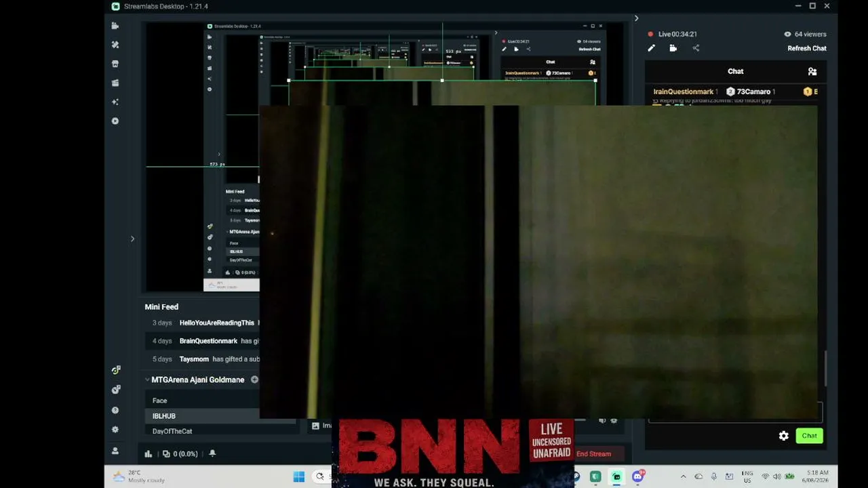This screenshot has height=488, width=868.
Task: Collapse the chat panel with top chevron
Action: pos(636,18)
